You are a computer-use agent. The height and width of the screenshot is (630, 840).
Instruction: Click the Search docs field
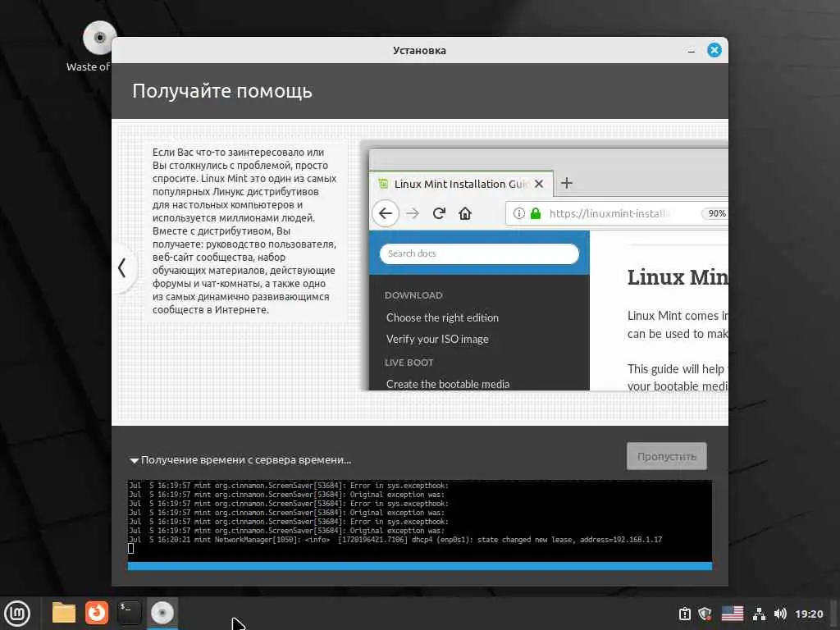tap(479, 253)
